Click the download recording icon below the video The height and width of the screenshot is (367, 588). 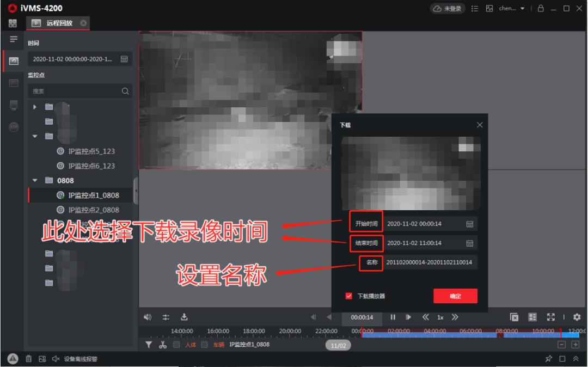(x=185, y=316)
